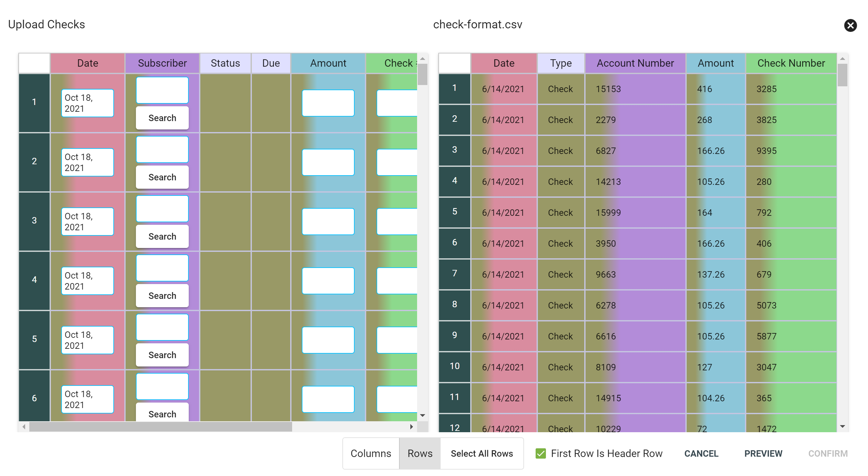Select row number 2 in CSV table
This screenshot has height=476, width=868.
click(x=454, y=119)
